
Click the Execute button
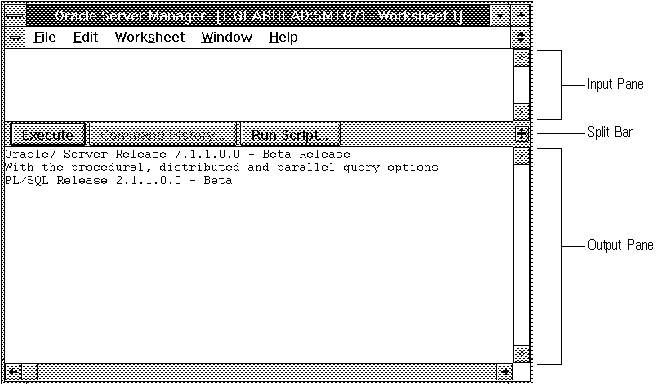click(x=48, y=134)
